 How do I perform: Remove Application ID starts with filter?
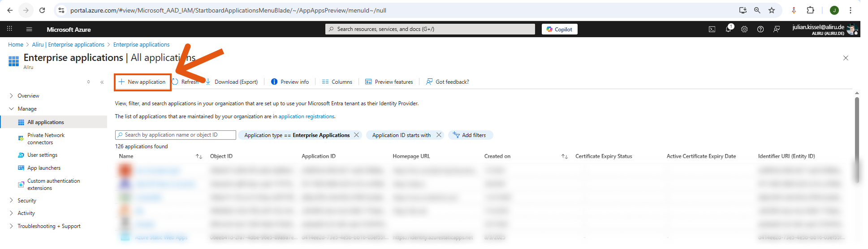pos(439,135)
